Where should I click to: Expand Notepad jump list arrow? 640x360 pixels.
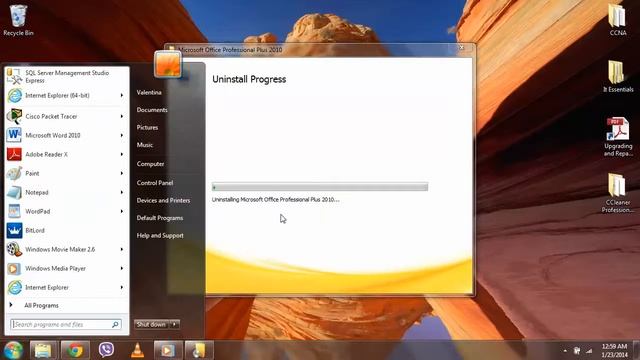pyautogui.click(x=122, y=192)
